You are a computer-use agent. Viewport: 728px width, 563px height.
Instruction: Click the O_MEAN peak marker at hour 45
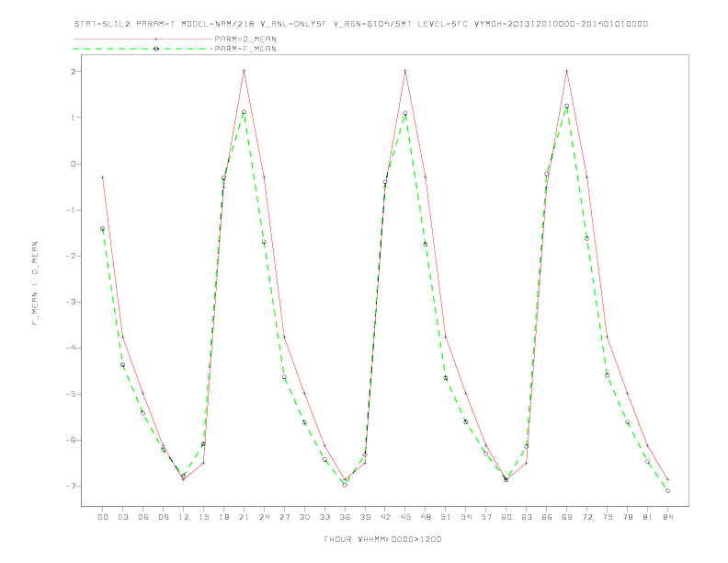405,71
